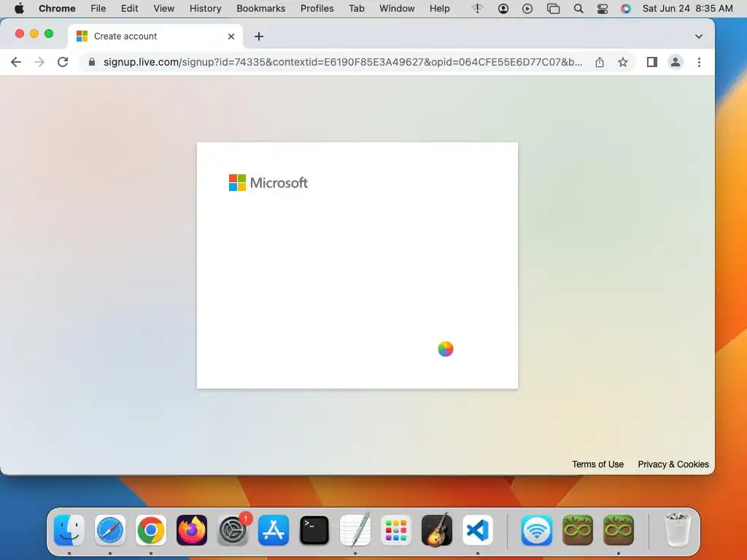The image size is (747, 560).
Task: Share this page using the share icon
Action: click(600, 62)
